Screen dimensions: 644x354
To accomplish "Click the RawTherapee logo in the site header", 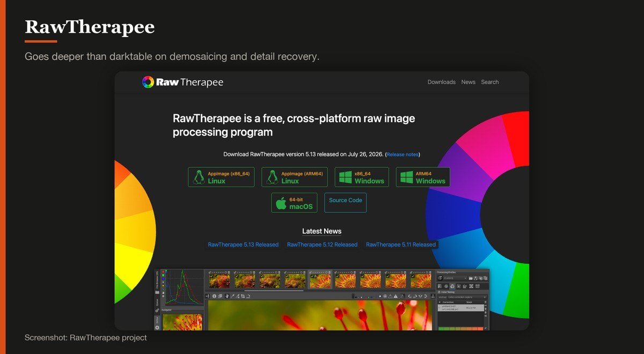I will 182,82.
